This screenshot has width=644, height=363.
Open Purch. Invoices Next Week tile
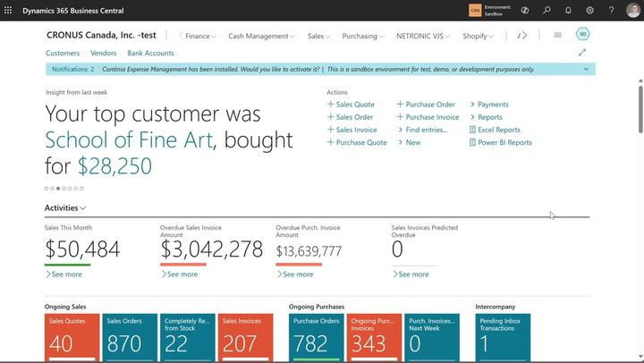tap(432, 338)
